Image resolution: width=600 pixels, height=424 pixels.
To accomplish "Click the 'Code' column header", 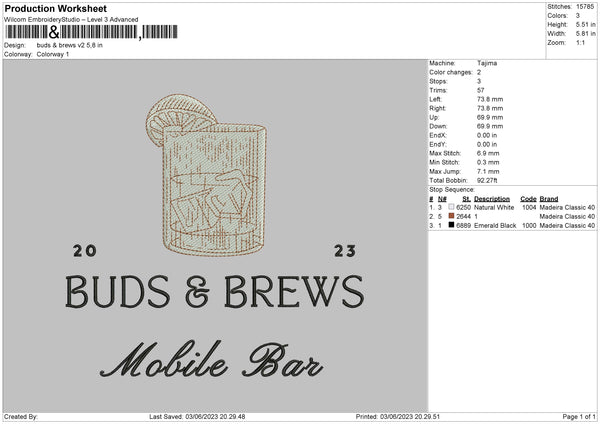I will [528, 199].
